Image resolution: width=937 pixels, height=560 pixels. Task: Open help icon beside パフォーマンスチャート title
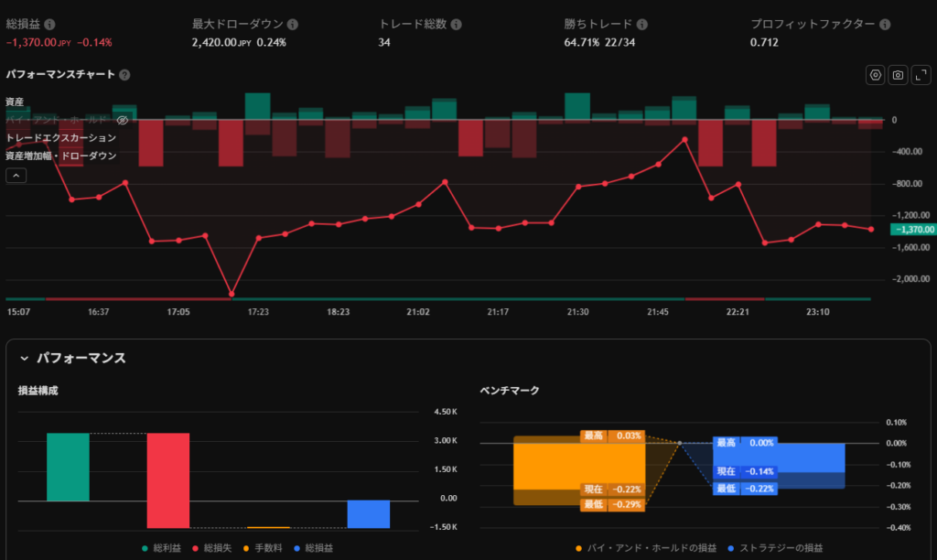[124, 75]
